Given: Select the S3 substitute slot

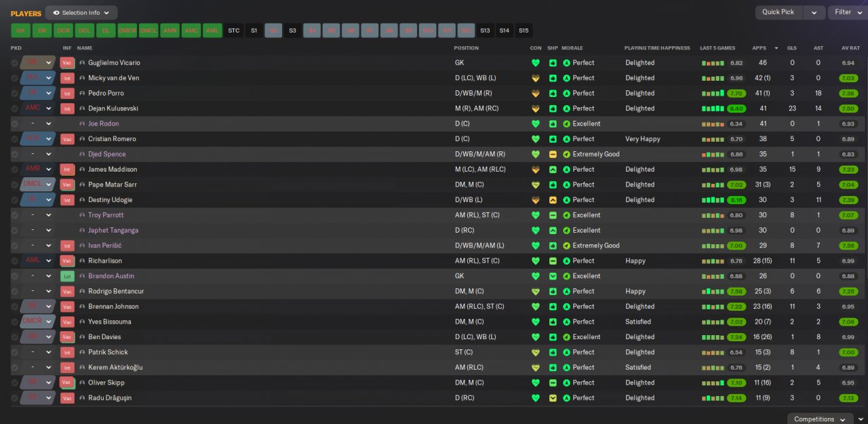Looking at the screenshot, I should point(292,31).
